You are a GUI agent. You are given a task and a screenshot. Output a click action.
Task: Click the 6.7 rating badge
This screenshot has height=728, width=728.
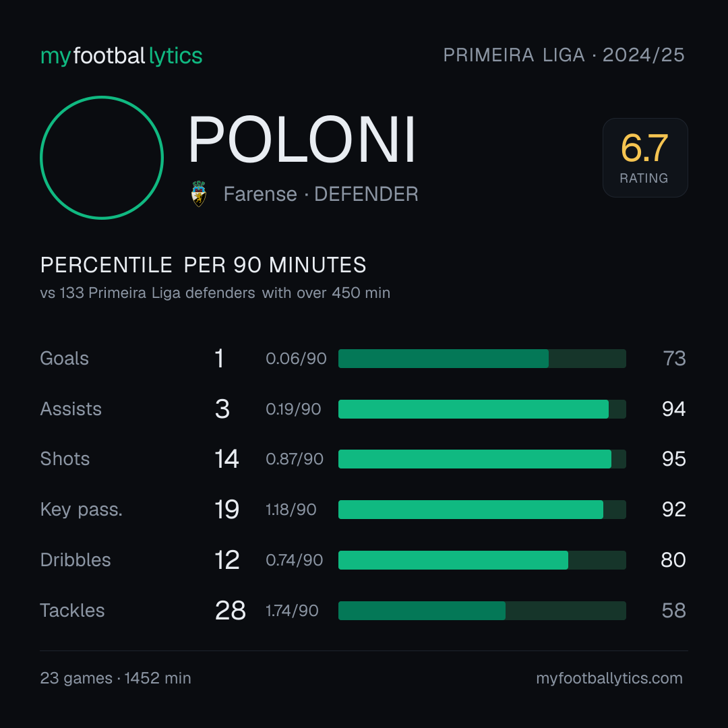coord(645,158)
